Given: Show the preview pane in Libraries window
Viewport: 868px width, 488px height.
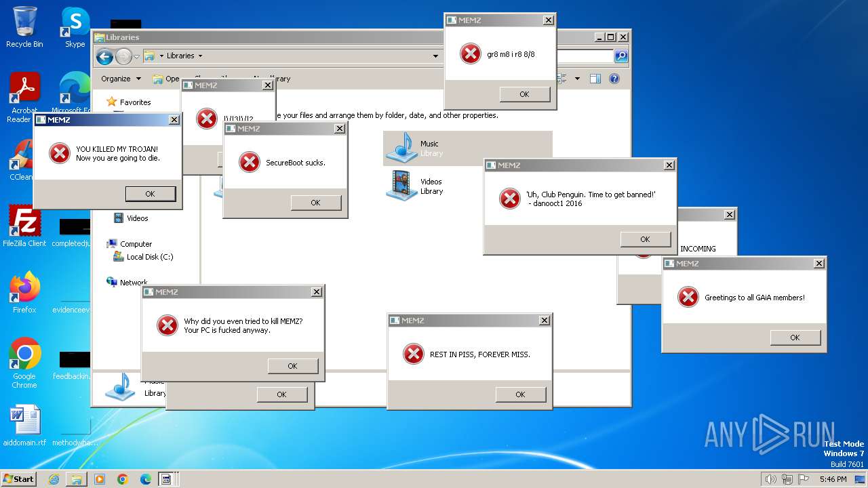Looking at the screenshot, I should pyautogui.click(x=595, y=79).
